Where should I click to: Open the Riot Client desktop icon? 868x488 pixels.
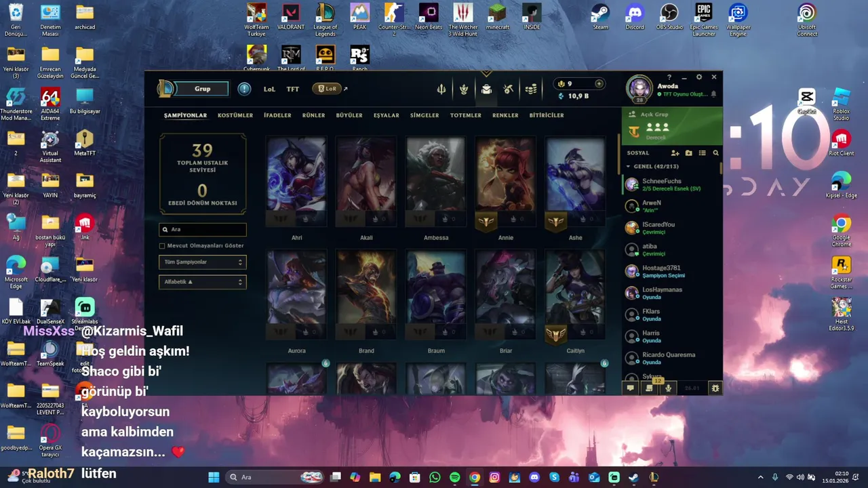click(842, 143)
